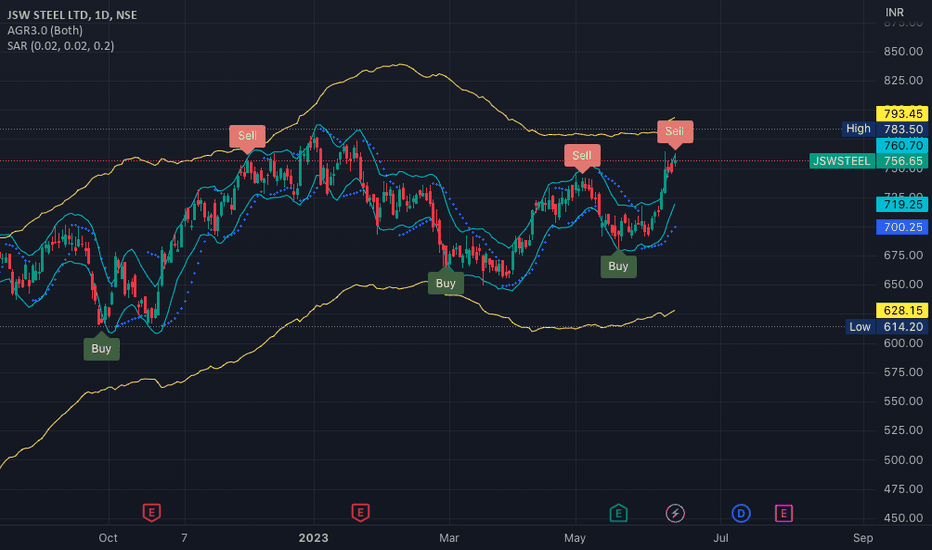Click the green earnings E marker after May
The image size is (932, 550).
point(618,513)
